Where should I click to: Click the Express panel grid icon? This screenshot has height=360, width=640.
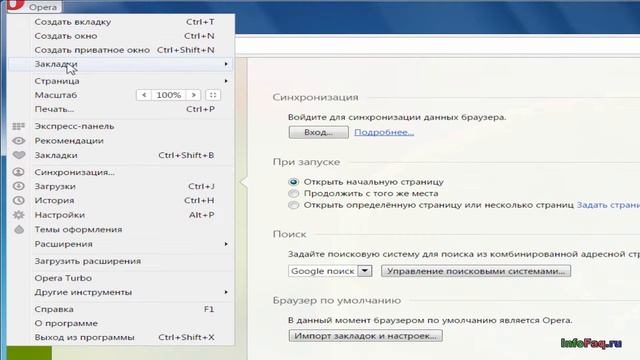click(x=18, y=127)
